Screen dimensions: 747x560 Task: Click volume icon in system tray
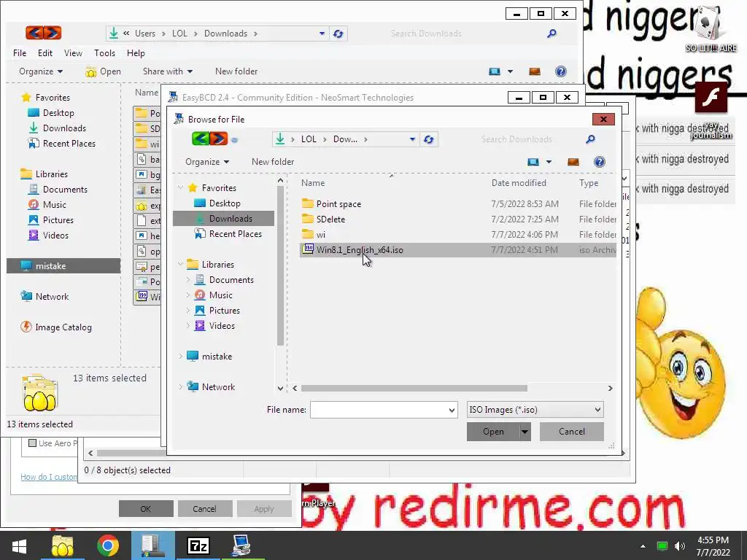click(680, 545)
